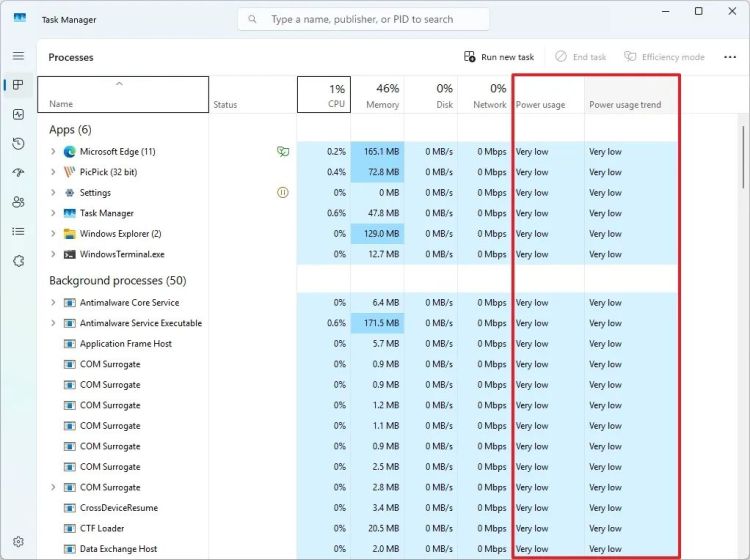Open the hamburger navigation menu
This screenshot has height=560, width=750.
point(18,56)
